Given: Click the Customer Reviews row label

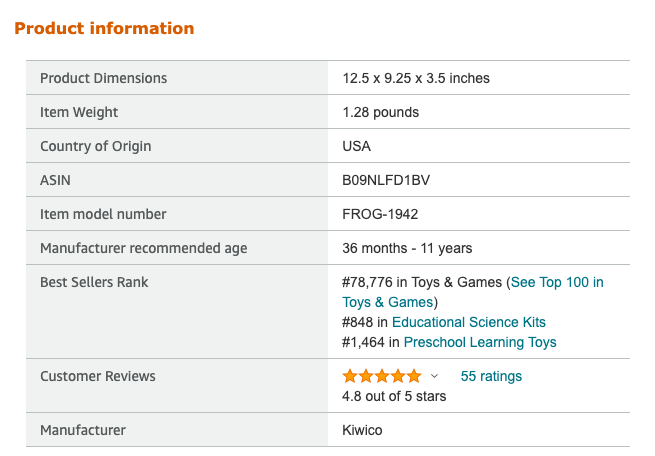Looking at the screenshot, I should (98, 376).
